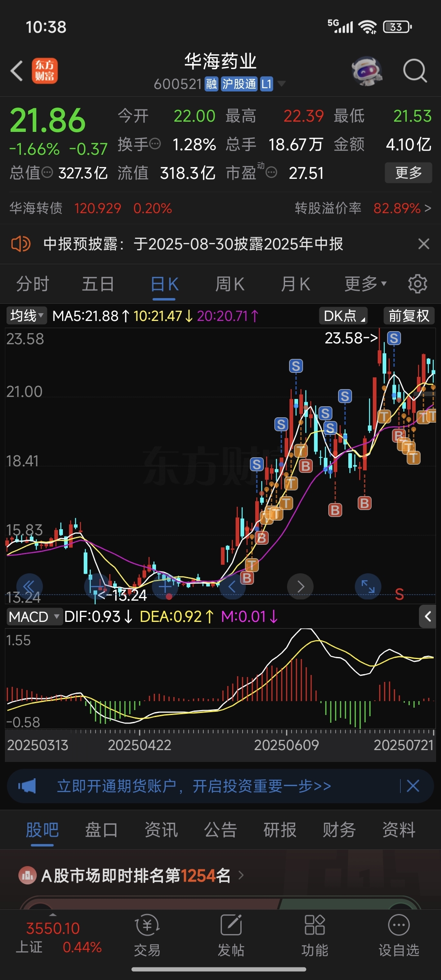Tap the futures promo megaphone icon
Screen dimensions: 441x980
coord(27,786)
